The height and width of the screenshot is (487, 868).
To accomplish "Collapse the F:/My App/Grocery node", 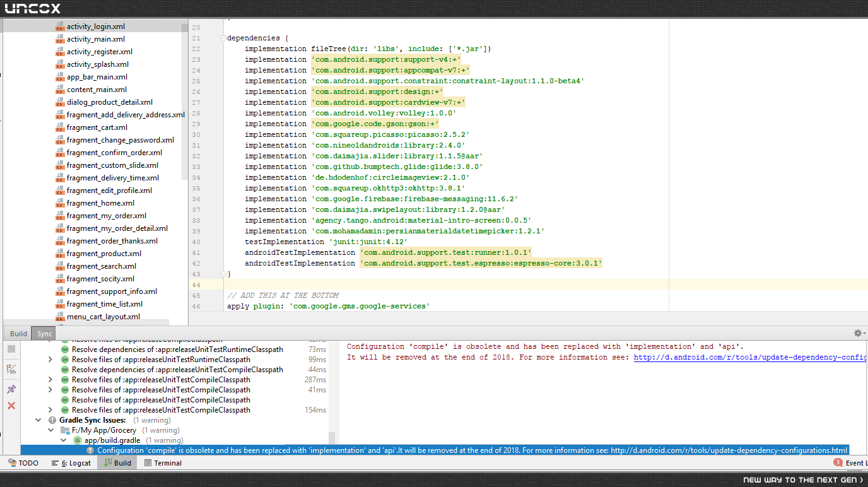I will [x=50, y=430].
